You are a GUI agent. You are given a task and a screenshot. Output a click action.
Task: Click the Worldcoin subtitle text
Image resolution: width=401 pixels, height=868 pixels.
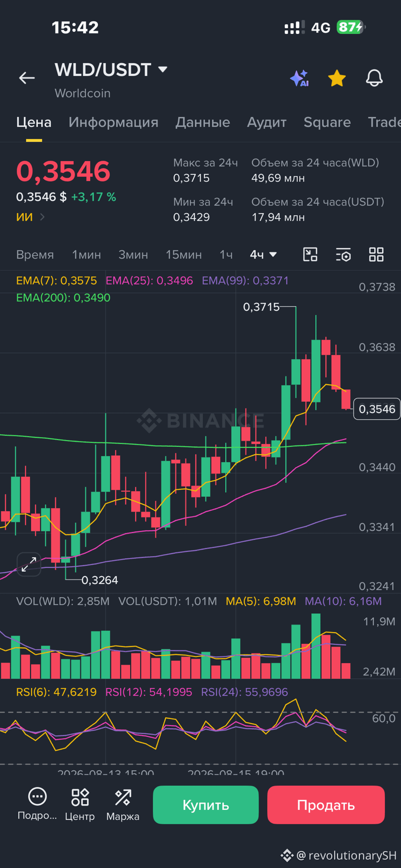coord(82,93)
